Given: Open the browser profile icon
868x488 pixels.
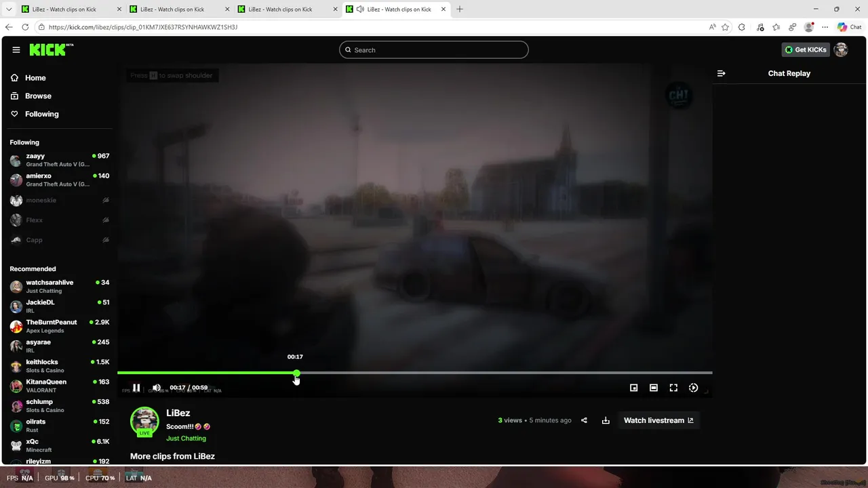Looking at the screenshot, I should pyautogui.click(x=808, y=27).
